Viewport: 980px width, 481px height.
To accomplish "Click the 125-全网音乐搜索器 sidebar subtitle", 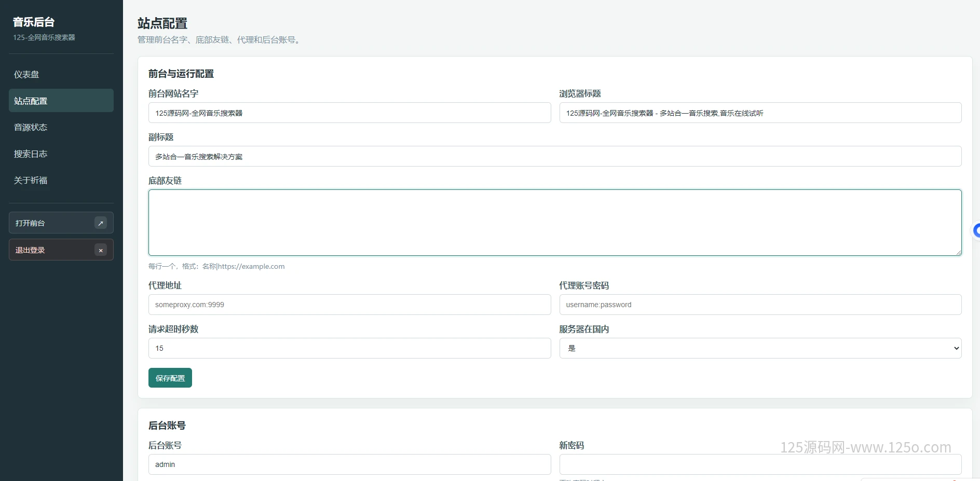I will pos(44,37).
